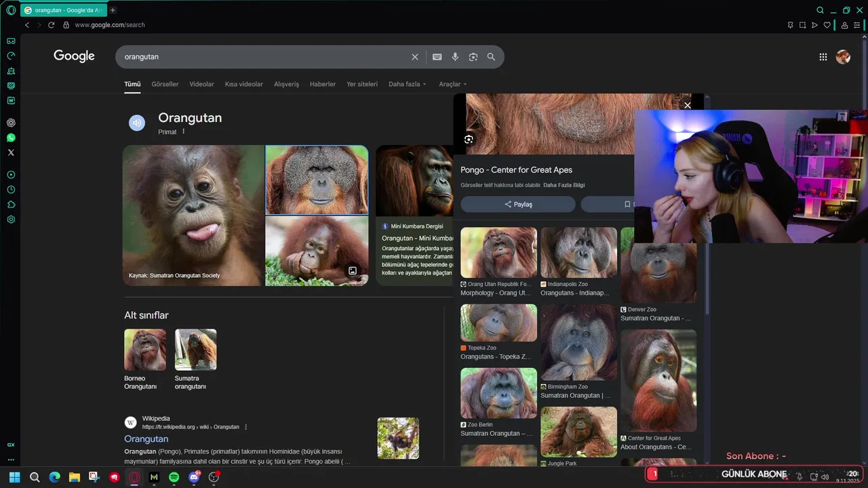Open the Wikipedia result thumbnail image
Image resolution: width=868 pixels, height=488 pixels.
pos(398,438)
